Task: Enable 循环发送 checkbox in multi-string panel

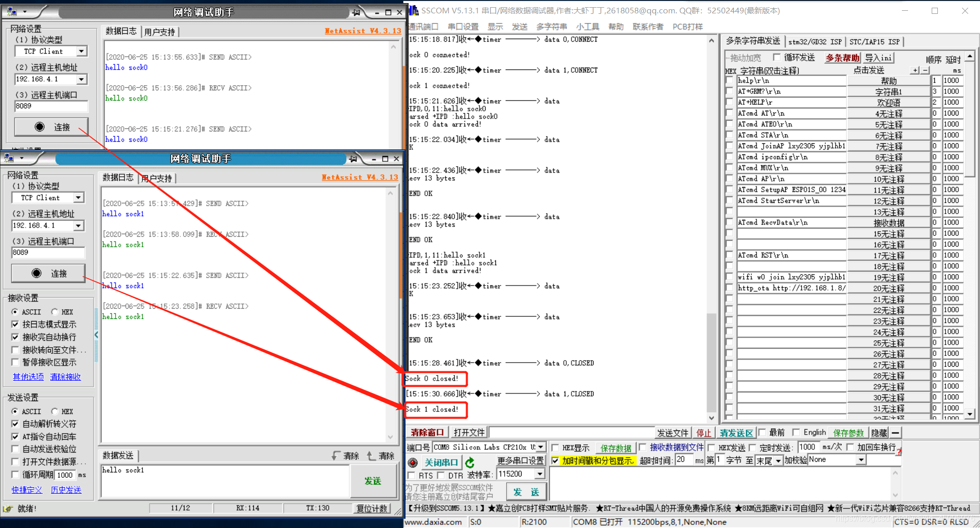Action: pos(776,57)
